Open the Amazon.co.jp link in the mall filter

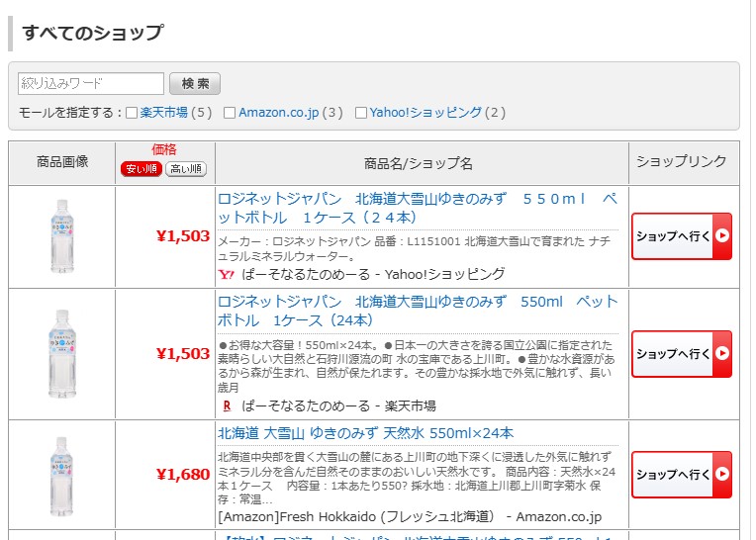tap(279, 113)
